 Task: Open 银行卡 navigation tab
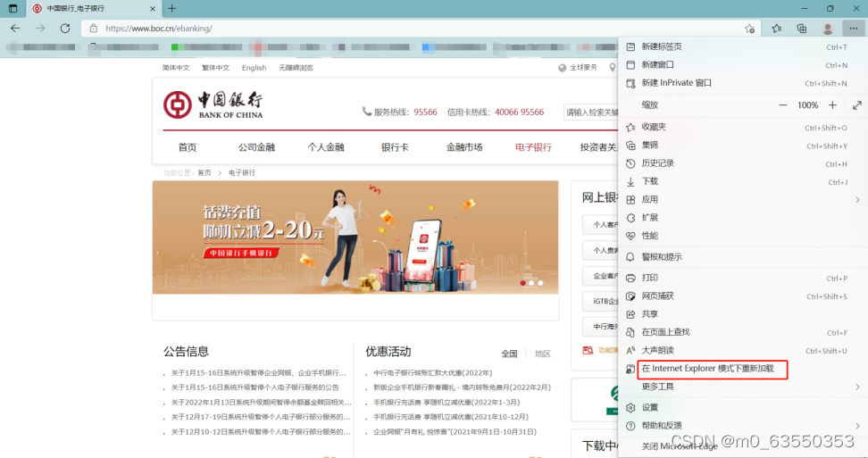point(395,147)
